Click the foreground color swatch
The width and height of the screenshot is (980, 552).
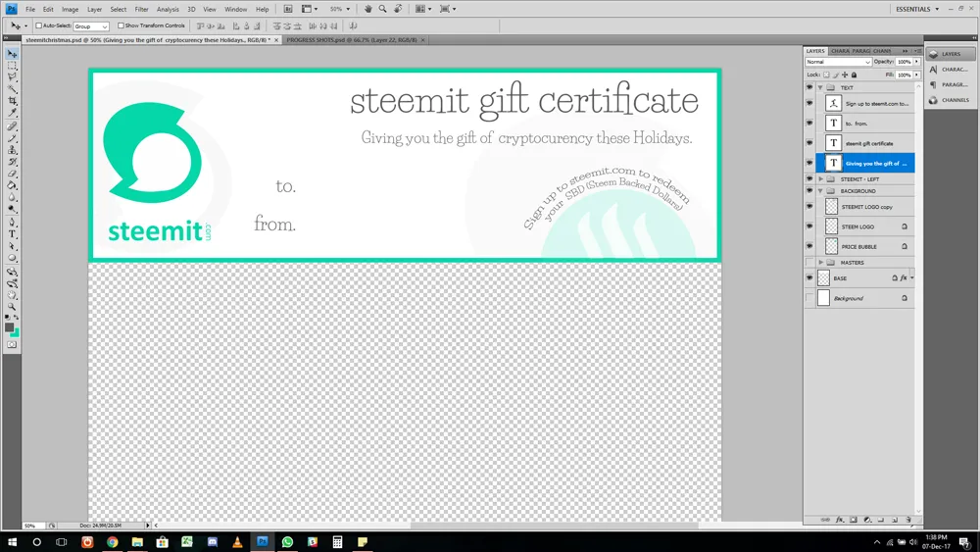(9, 327)
